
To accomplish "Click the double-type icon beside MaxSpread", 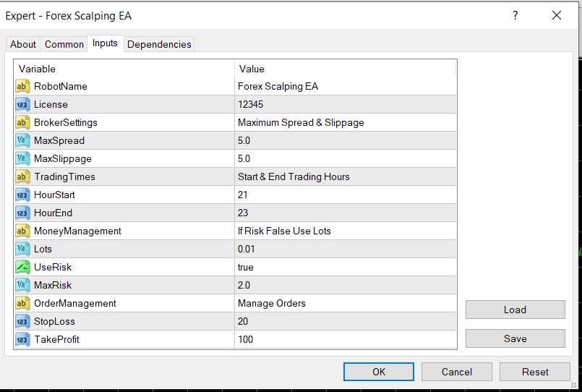I will pyautogui.click(x=22, y=141).
